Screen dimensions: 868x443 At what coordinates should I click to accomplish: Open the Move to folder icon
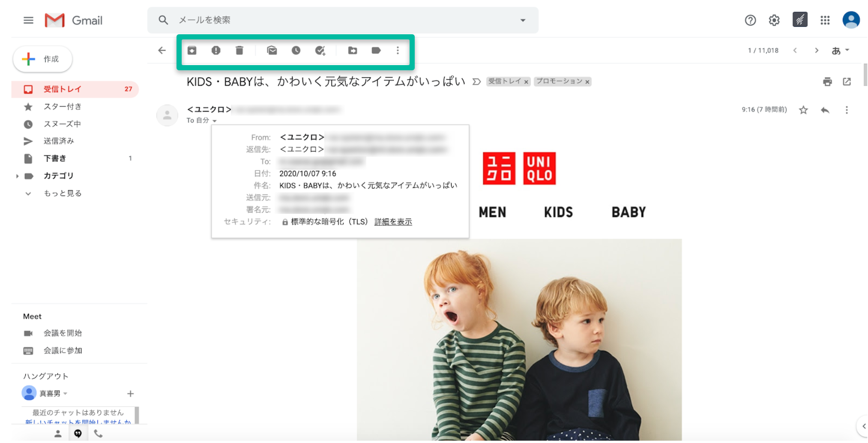(353, 51)
